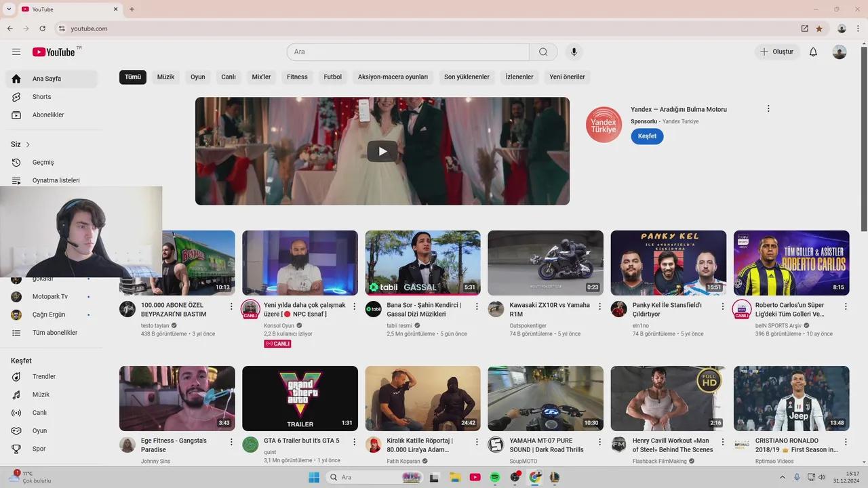
Task: Click the search magnifier button
Action: pos(543,52)
